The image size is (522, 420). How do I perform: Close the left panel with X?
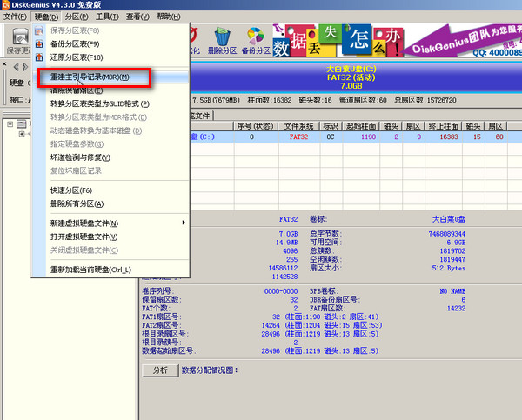click(4, 63)
